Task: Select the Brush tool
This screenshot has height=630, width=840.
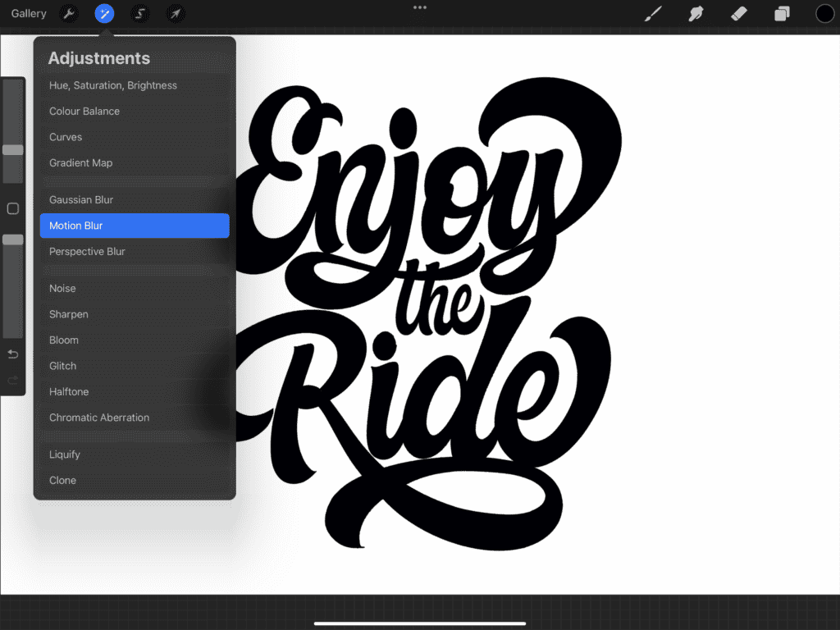Action: [x=653, y=13]
